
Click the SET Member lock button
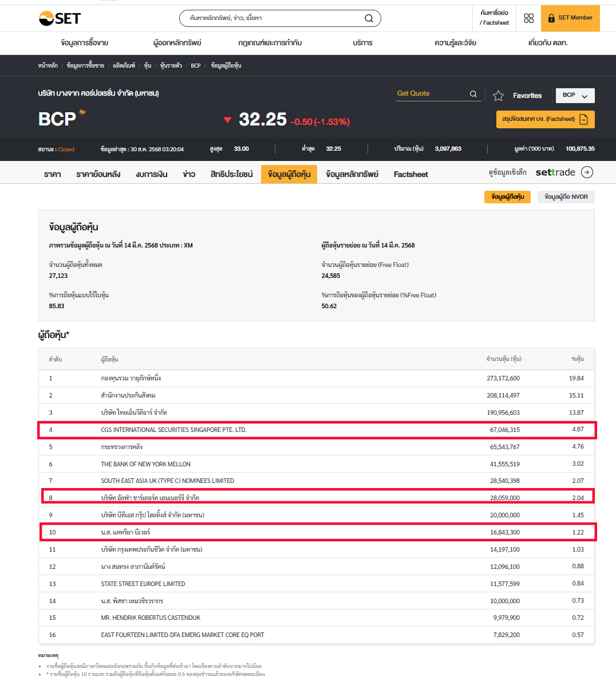point(570,18)
